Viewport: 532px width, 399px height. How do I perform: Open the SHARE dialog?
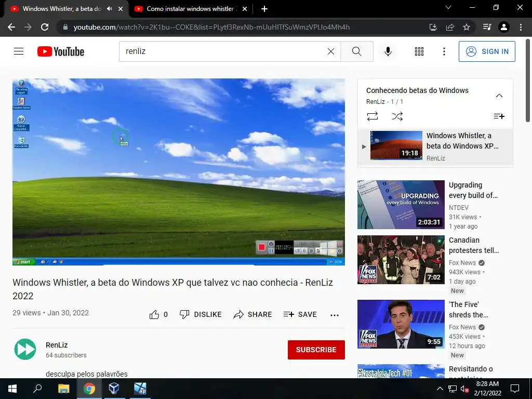tap(253, 314)
